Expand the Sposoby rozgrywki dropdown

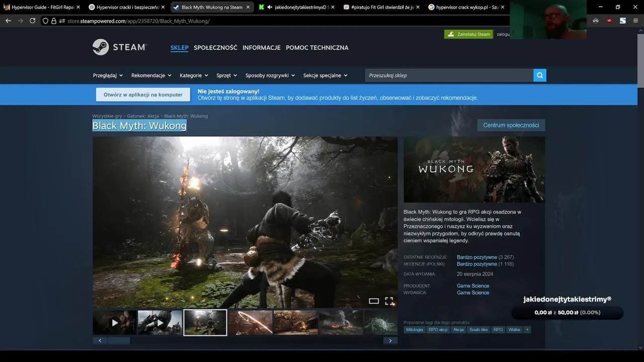click(x=270, y=75)
